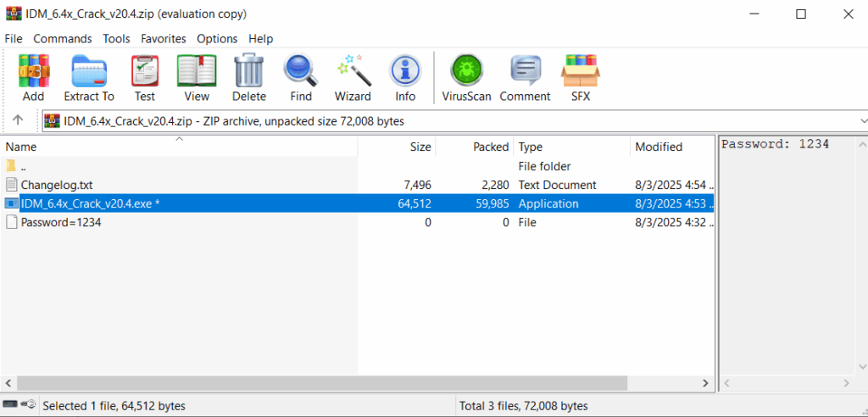Click the drive icon in status bar
The width and height of the screenshot is (868, 417).
coord(10,405)
